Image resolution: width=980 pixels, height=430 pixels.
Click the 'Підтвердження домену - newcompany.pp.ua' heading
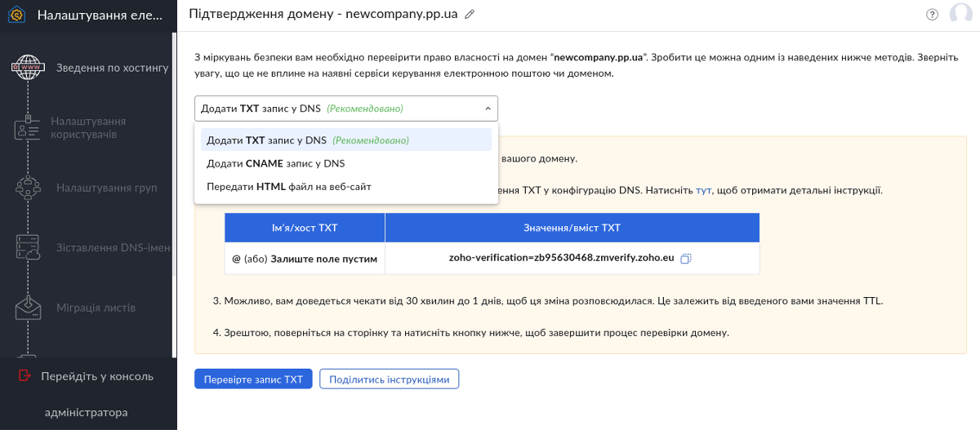(323, 14)
